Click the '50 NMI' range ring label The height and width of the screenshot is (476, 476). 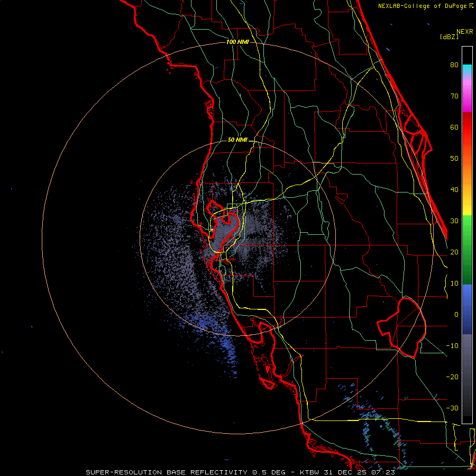(x=237, y=140)
